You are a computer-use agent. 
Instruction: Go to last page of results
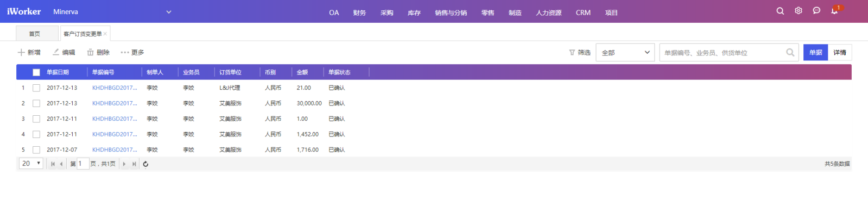click(134, 164)
